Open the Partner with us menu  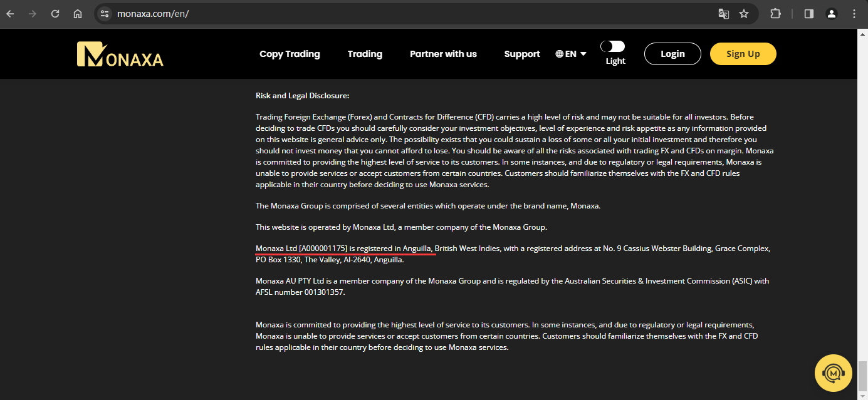coord(443,54)
